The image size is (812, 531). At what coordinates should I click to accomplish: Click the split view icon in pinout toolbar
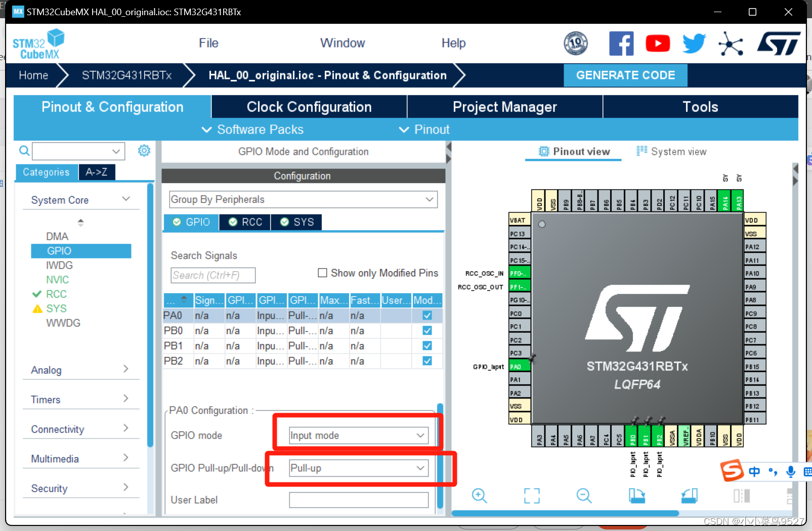[742, 496]
